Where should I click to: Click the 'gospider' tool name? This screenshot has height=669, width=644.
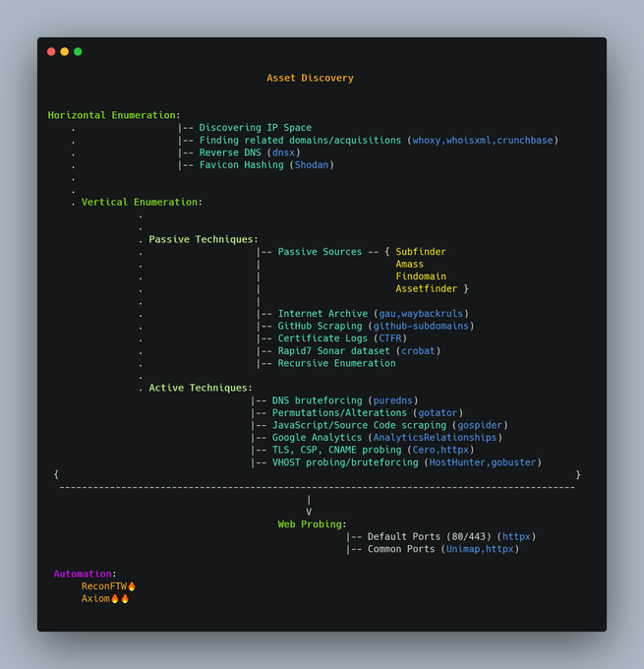[x=480, y=425]
